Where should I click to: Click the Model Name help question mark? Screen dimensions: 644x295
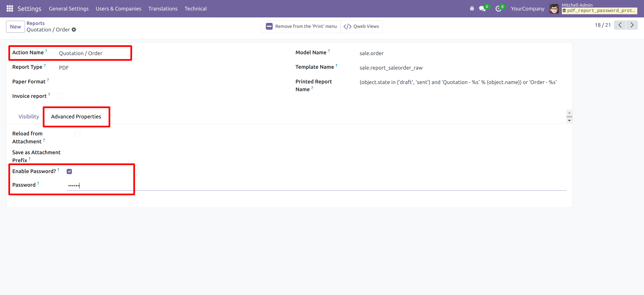[x=329, y=51]
